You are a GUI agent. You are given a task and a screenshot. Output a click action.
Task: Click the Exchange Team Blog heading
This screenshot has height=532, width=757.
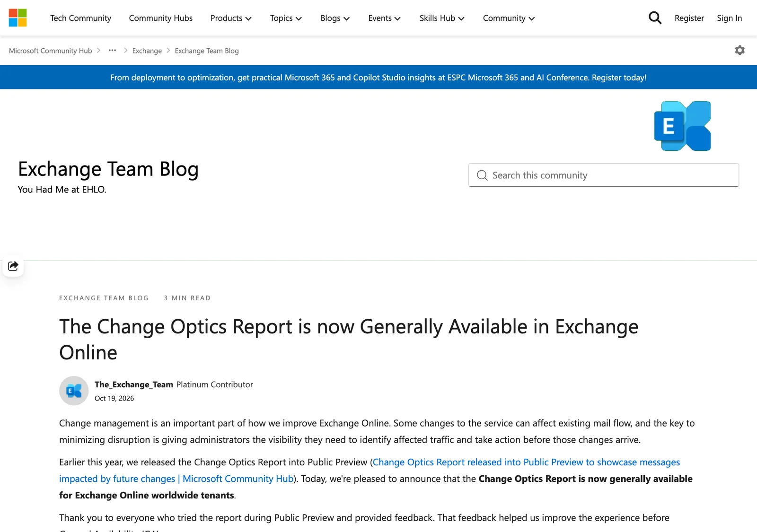[x=108, y=169]
